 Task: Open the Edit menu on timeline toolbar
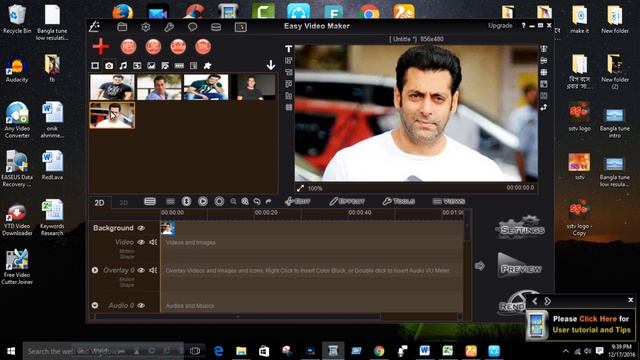click(x=298, y=201)
